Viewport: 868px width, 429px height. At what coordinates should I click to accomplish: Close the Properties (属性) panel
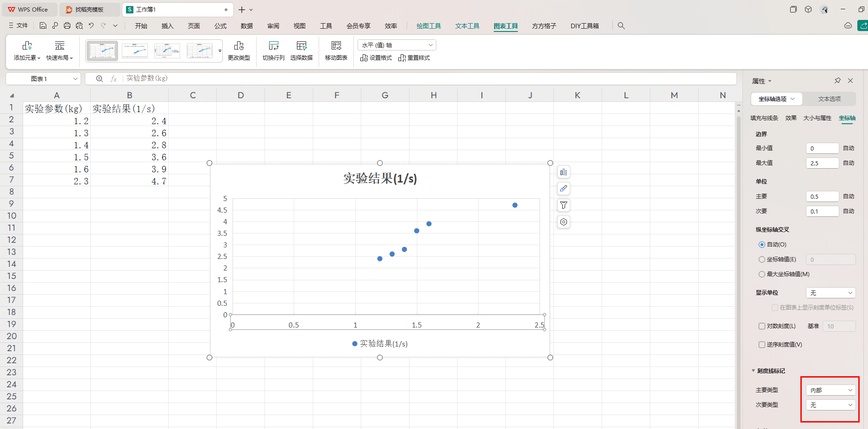[850, 81]
